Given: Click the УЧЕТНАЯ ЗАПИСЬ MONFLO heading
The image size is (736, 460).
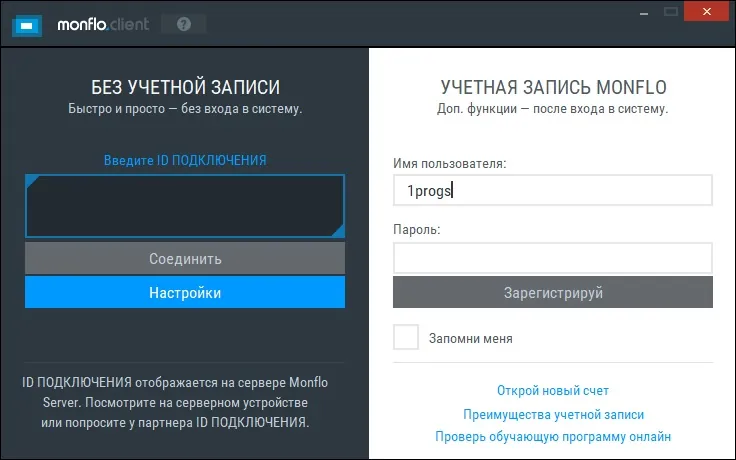Looking at the screenshot, I should (553, 87).
